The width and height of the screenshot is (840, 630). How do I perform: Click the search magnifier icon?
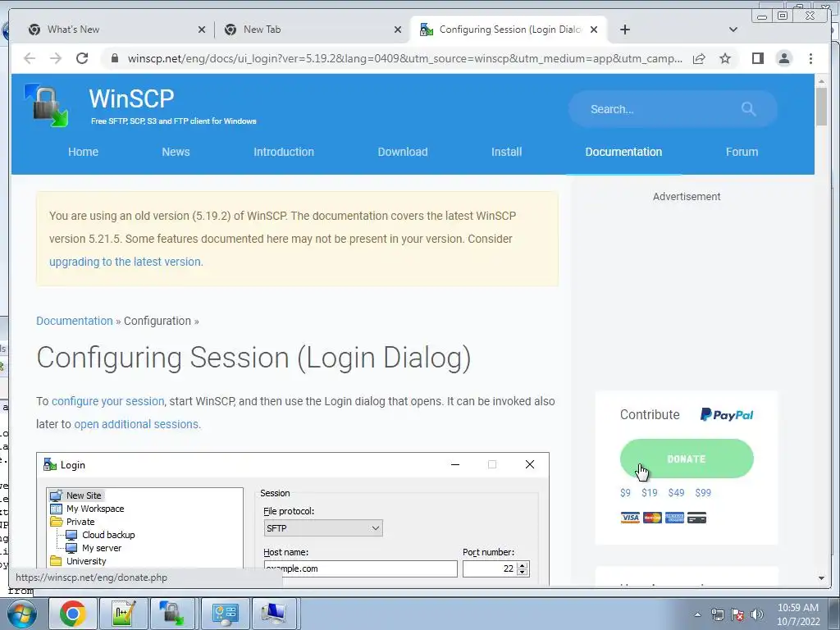click(x=748, y=109)
